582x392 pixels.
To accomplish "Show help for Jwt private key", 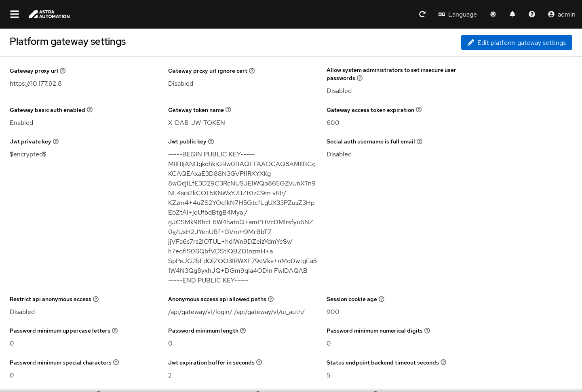I will [x=56, y=141].
